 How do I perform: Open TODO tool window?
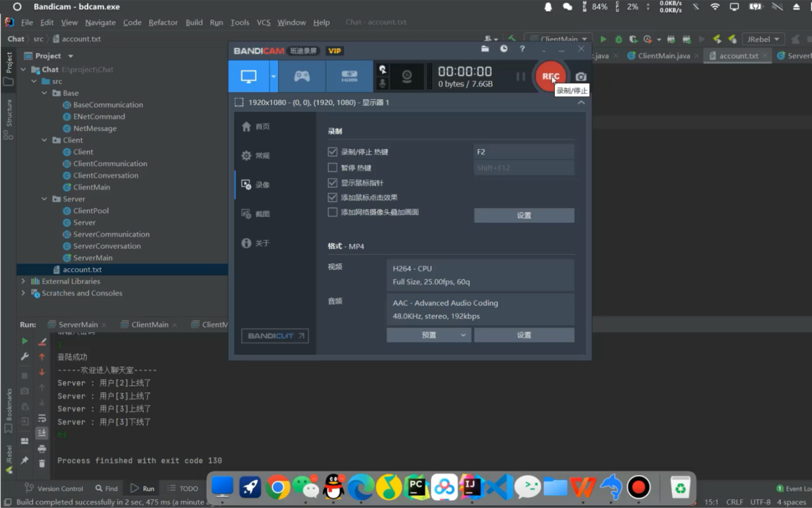tap(183, 488)
